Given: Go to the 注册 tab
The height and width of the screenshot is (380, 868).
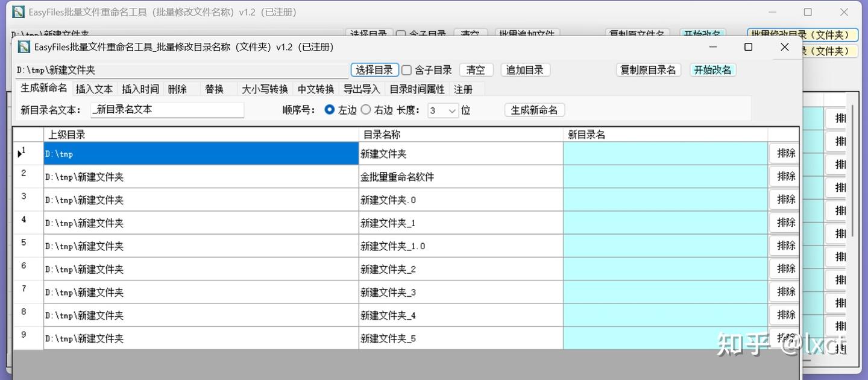Looking at the screenshot, I should (x=463, y=89).
